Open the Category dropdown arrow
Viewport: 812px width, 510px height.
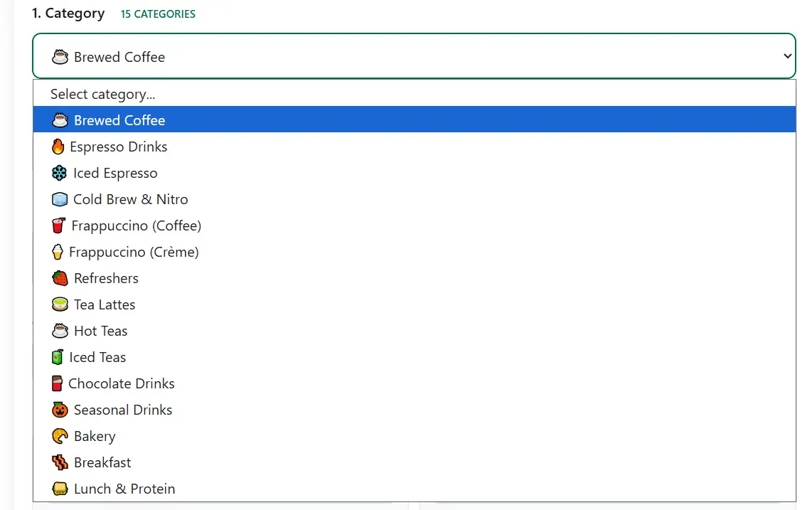787,55
